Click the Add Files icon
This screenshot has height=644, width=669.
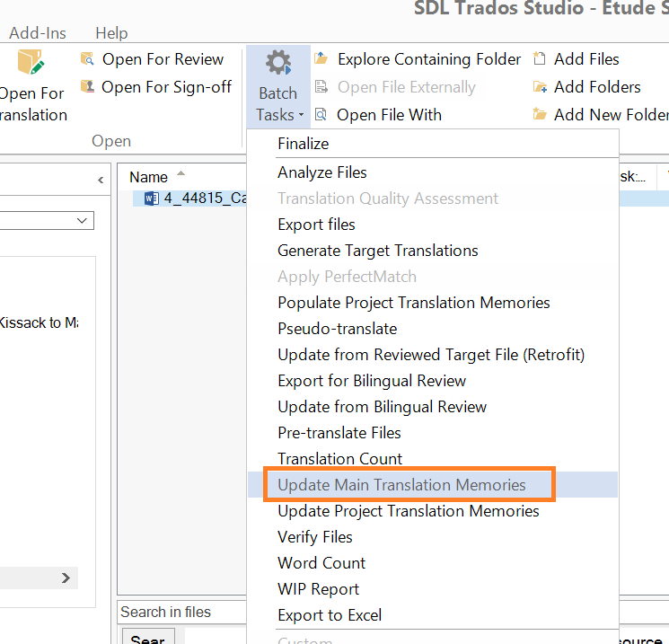coord(540,58)
